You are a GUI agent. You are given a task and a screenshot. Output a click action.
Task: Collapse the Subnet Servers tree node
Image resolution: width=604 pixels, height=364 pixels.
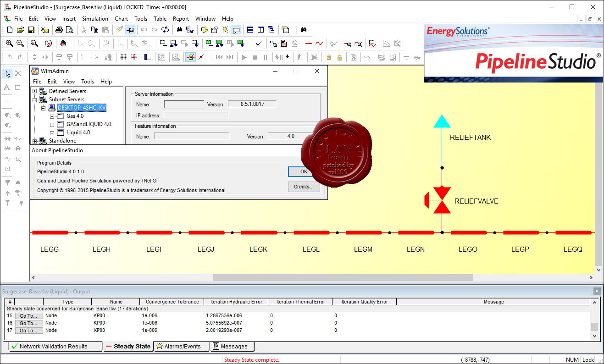pyautogui.click(x=34, y=99)
